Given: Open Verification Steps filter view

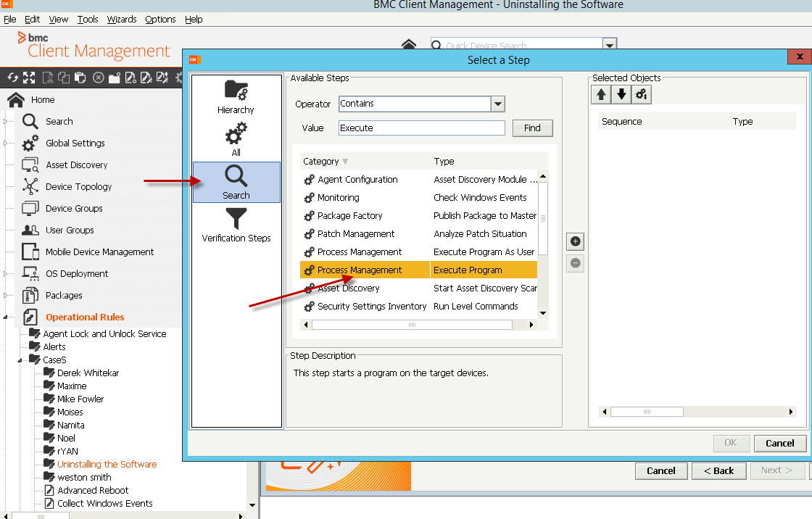Looking at the screenshot, I should click(236, 225).
